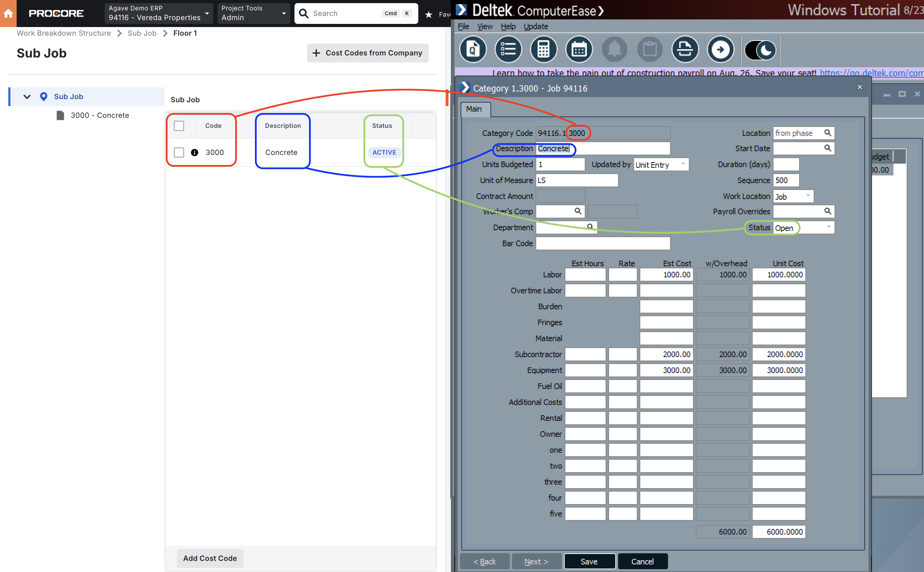Click the Labor Est Cost field 1000.00
Image resolution: width=924 pixels, height=572 pixels.
tap(666, 275)
